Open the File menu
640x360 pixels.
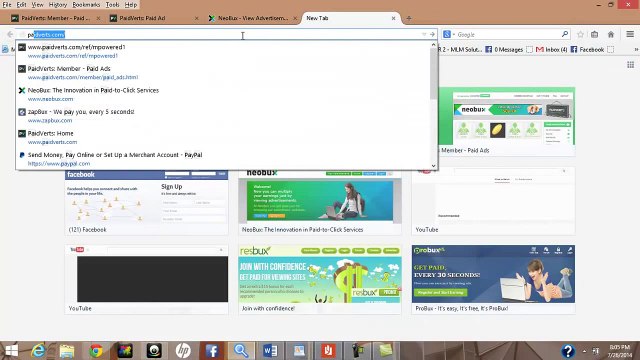[x=7, y=5]
